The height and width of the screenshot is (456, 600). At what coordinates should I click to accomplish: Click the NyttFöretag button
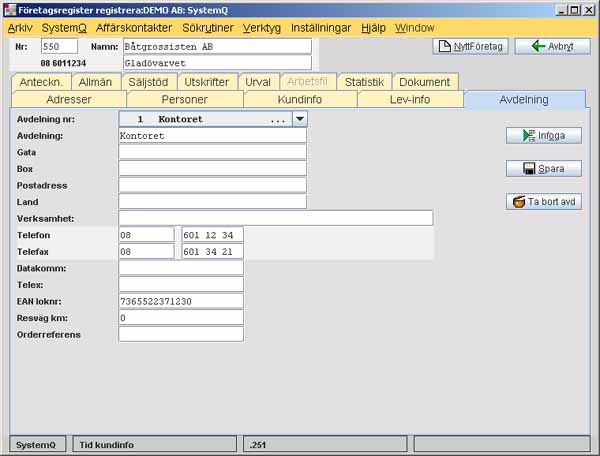point(470,46)
